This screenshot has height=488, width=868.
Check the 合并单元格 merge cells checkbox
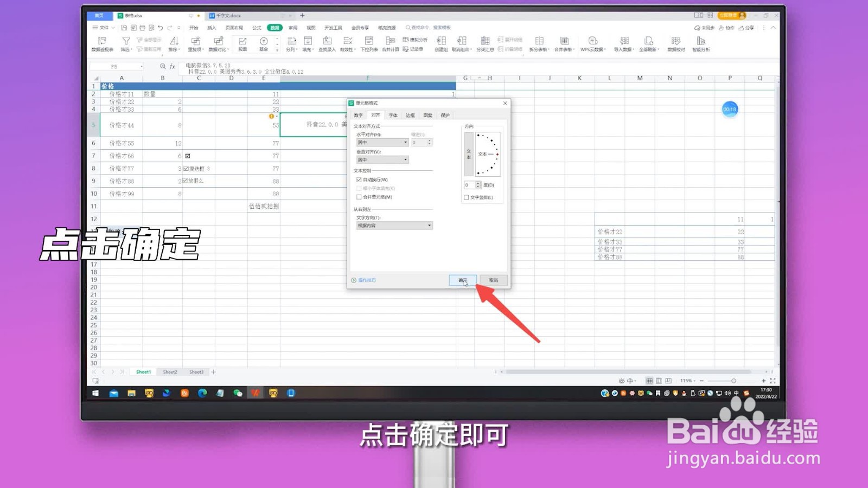pyautogui.click(x=359, y=197)
